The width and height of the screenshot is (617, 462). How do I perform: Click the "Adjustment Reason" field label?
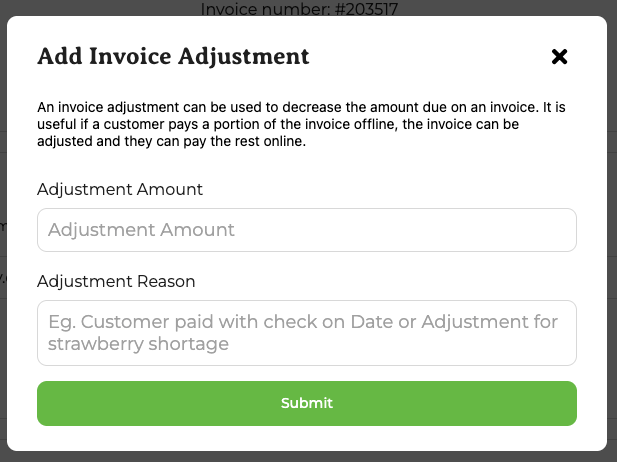coord(116,281)
